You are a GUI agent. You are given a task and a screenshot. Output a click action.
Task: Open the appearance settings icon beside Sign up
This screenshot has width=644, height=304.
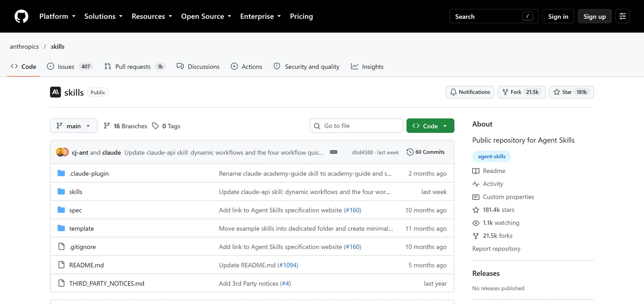click(x=622, y=16)
